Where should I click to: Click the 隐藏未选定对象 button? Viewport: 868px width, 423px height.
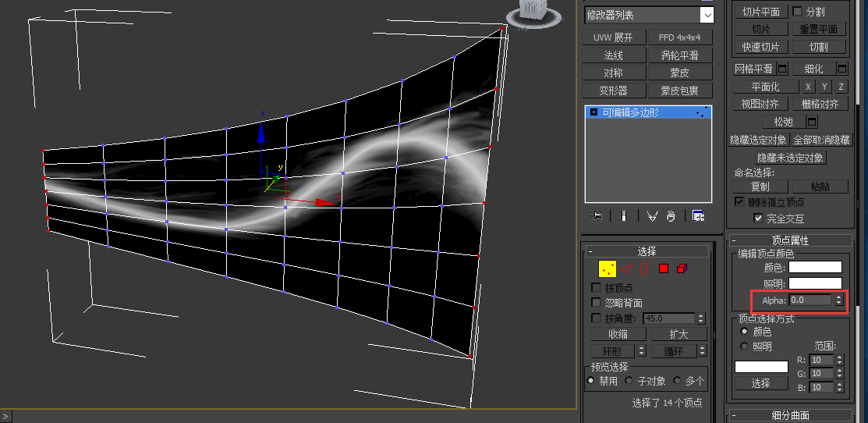tap(791, 158)
